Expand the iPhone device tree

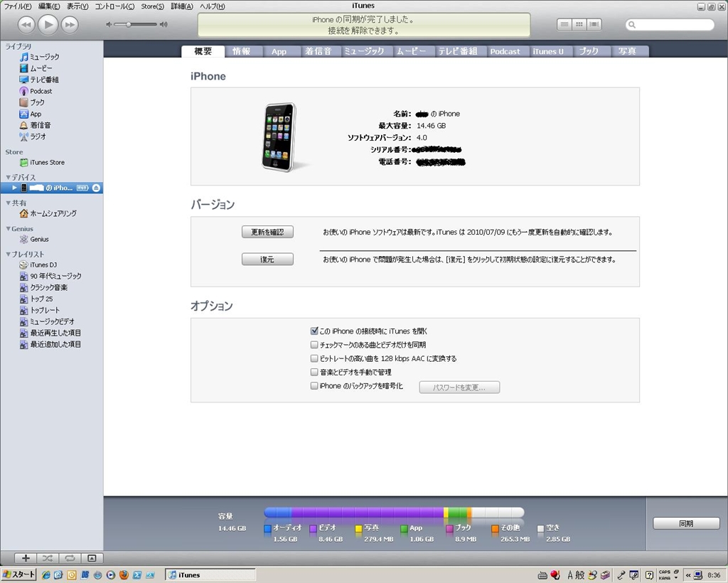click(14, 188)
